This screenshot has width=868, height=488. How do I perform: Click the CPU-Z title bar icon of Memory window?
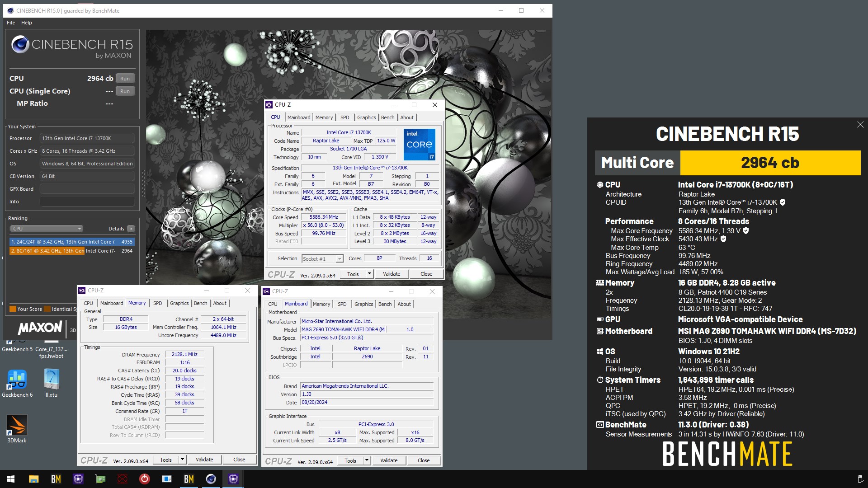(x=82, y=291)
